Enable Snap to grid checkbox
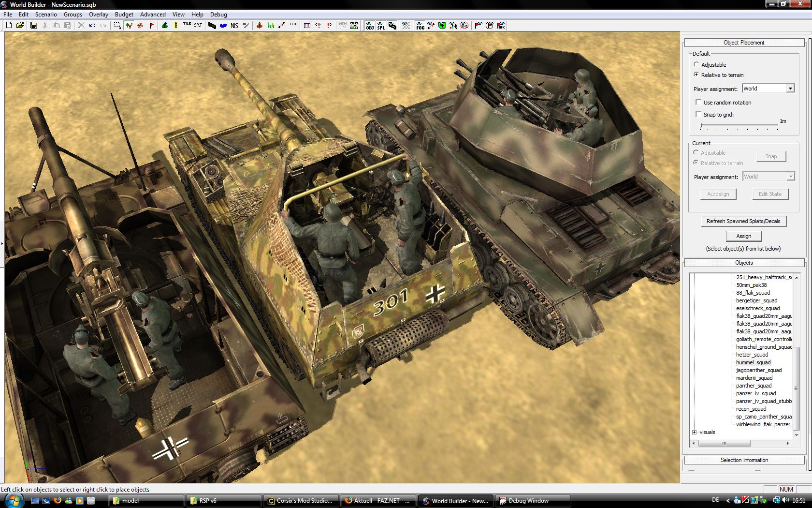 point(698,114)
